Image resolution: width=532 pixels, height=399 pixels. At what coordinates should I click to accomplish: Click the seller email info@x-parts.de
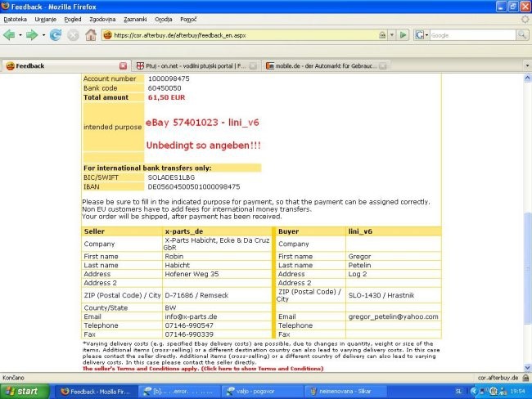tap(191, 316)
